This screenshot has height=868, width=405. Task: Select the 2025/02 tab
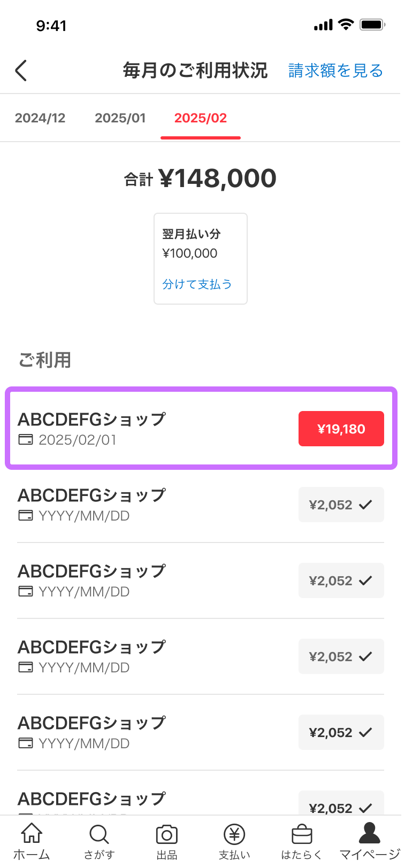(201, 118)
